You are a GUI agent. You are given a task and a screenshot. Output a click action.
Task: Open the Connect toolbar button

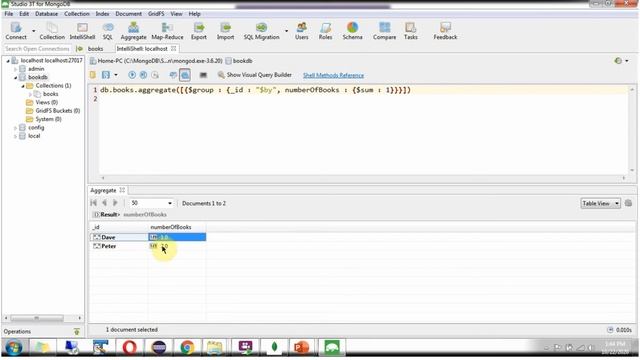coord(16,31)
